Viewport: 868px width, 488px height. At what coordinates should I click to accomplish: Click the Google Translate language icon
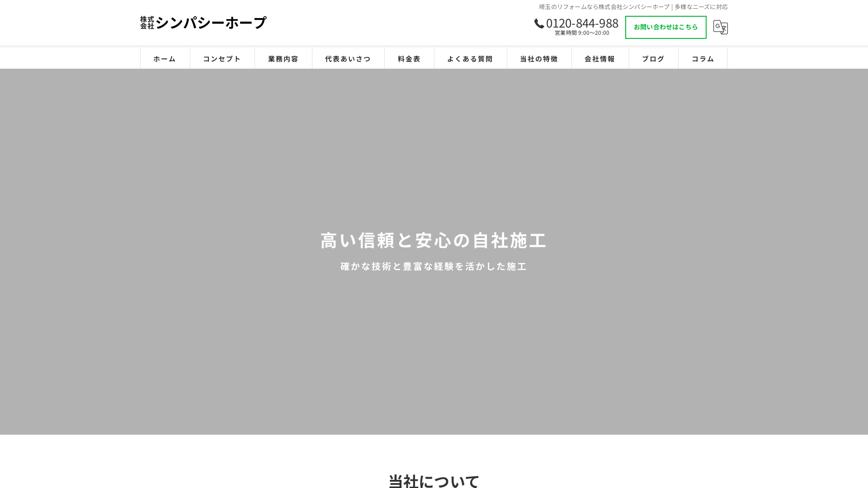(x=720, y=27)
